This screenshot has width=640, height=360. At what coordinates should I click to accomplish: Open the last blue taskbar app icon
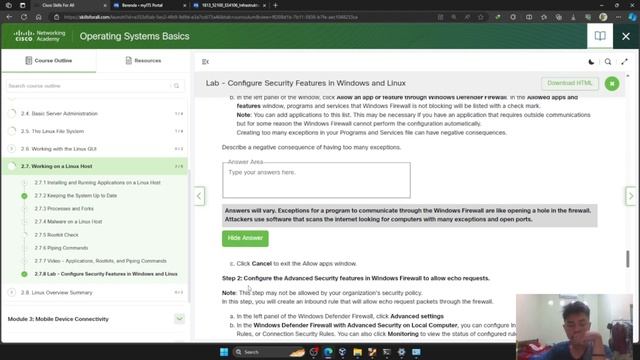coord(416,352)
